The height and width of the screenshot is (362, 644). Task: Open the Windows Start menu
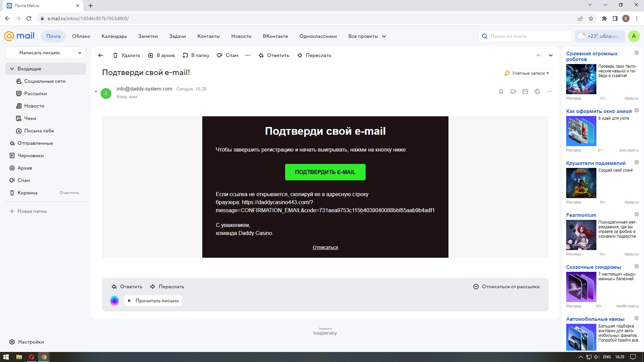[x=6, y=357]
